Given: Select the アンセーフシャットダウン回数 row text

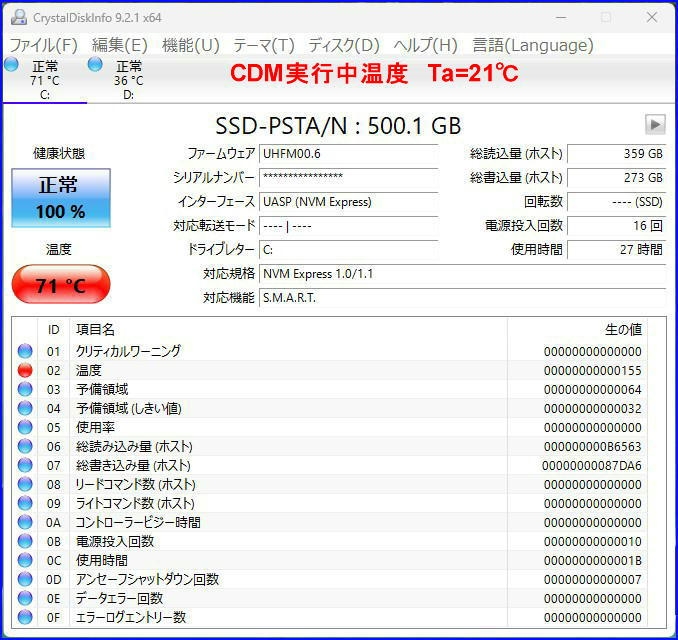Looking at the screenshot, I should tap(147, 579).
